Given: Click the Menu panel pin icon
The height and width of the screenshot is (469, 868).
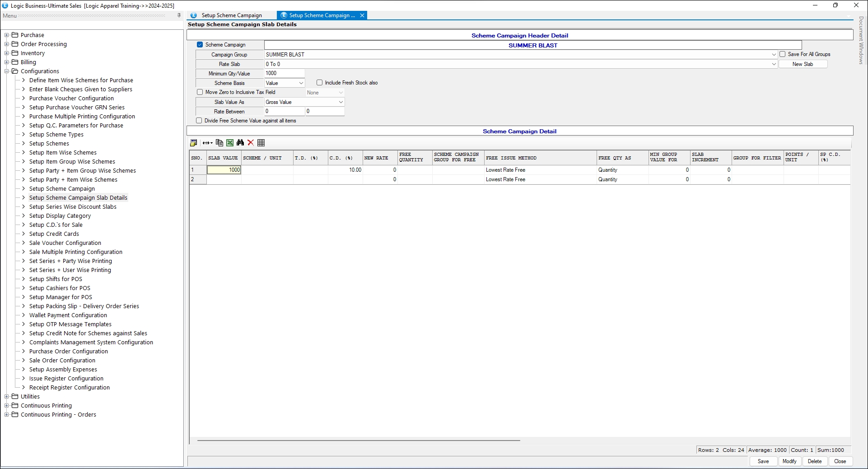Looking at the screenshot, I should click(x=179, y=15).
